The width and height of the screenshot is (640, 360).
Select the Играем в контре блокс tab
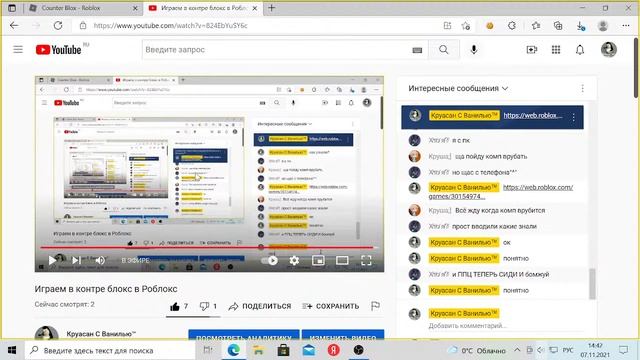(203, 8)
